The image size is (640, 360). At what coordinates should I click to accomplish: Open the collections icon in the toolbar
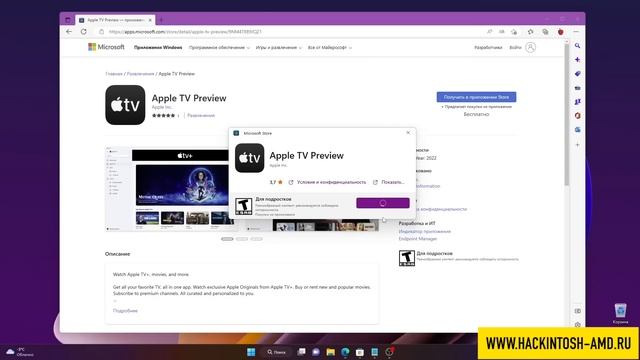tap(545, 31)
